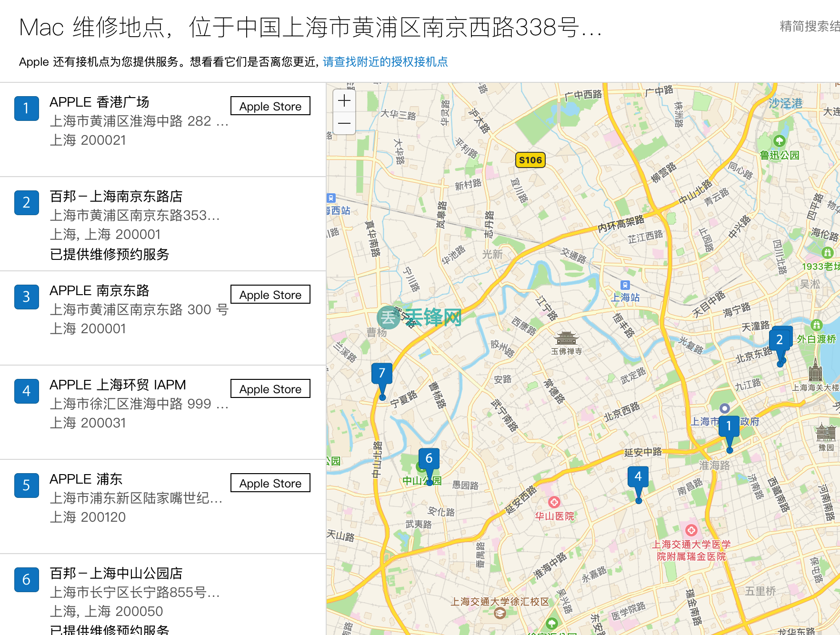The image size is (840, 635).
Task: Click Apple Store tag for 浦东
Action: coord(270,483)
